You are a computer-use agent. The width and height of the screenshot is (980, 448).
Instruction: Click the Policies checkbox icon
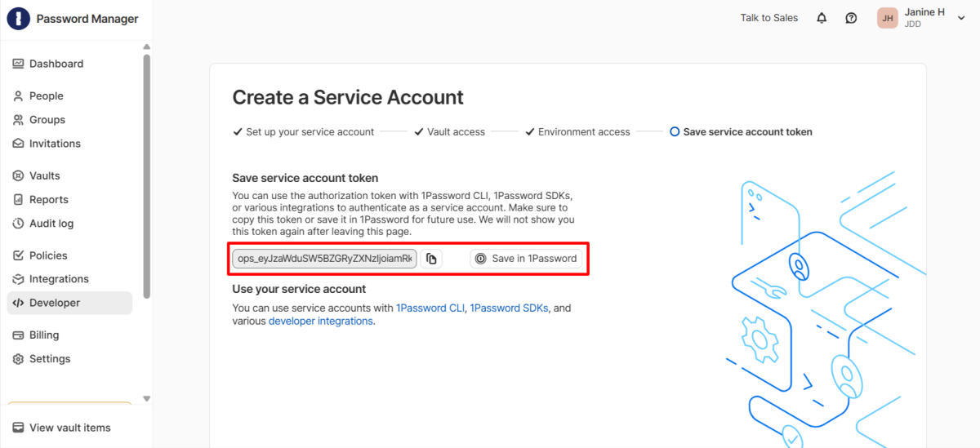pos(18,255)
